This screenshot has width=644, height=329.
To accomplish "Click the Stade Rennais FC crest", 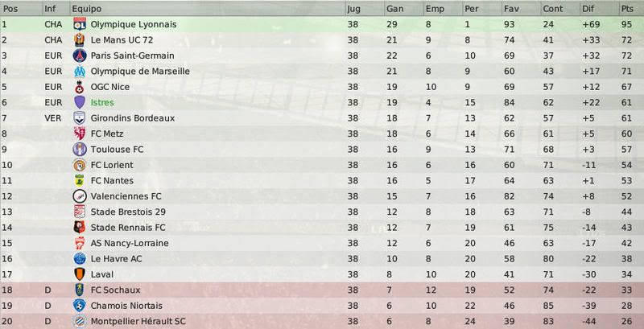I will click(x=79, y=228).
